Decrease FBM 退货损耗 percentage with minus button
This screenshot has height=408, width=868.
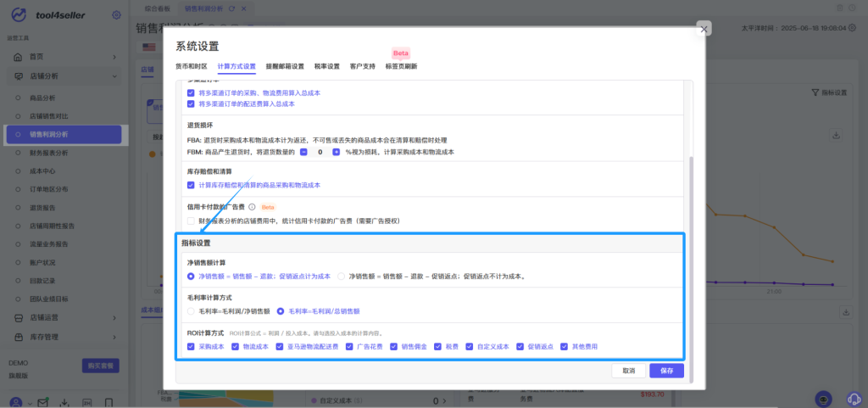click(x=303, y=152)
